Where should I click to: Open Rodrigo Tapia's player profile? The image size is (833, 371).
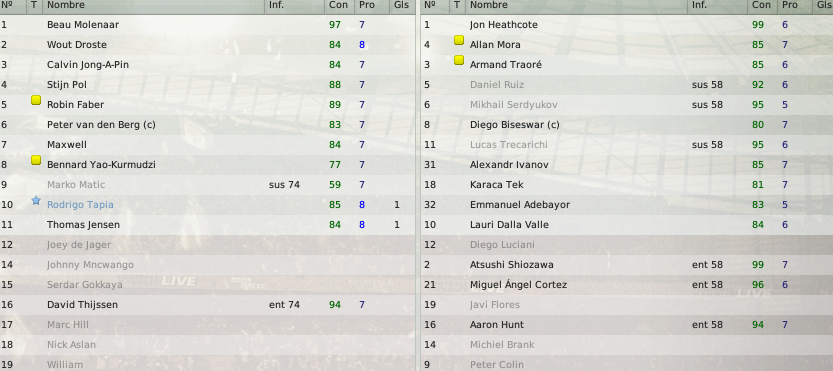[80, 205]
